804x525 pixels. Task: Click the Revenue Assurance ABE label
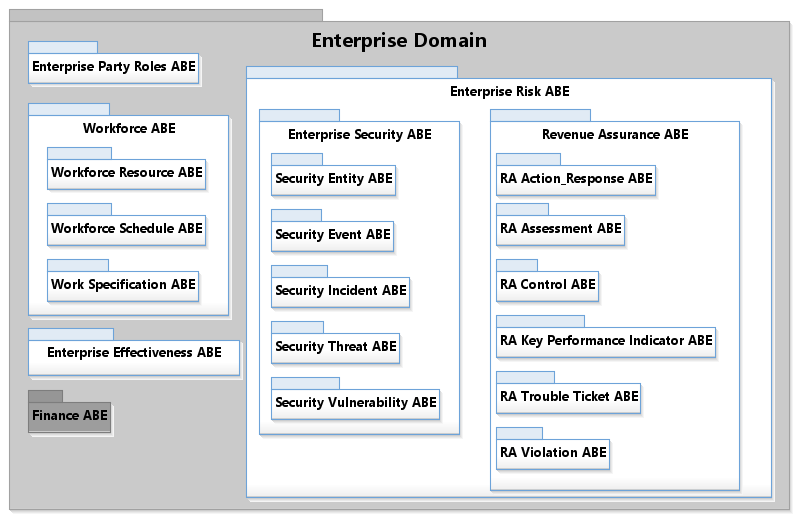click(615, 134)
